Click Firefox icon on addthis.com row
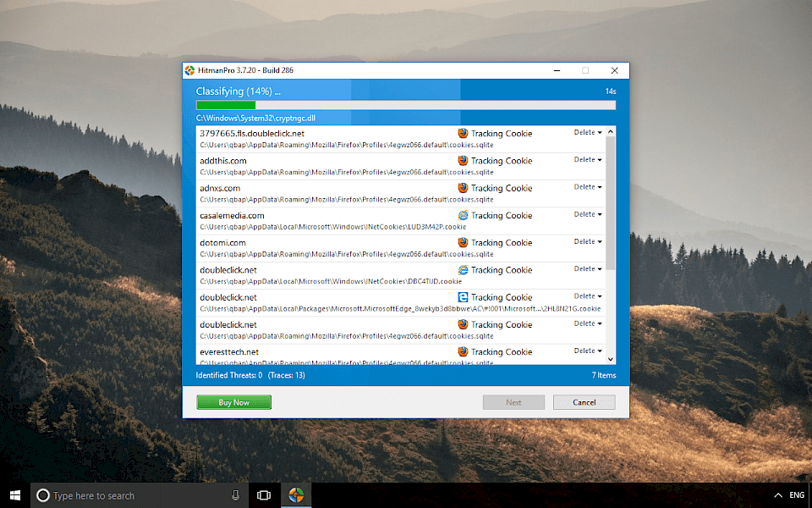The width and height of the screenshot is (812, 508). pos(463,161)
